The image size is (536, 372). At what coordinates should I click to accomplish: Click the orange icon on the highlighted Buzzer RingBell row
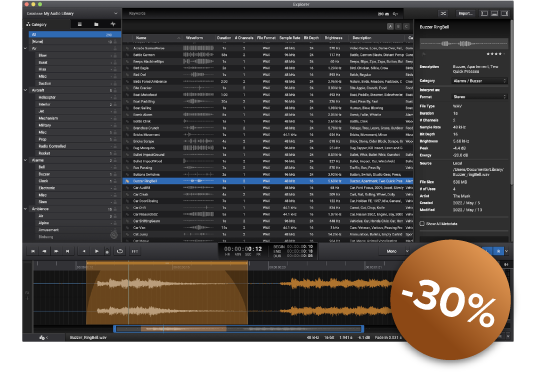(x=127, y=181)
